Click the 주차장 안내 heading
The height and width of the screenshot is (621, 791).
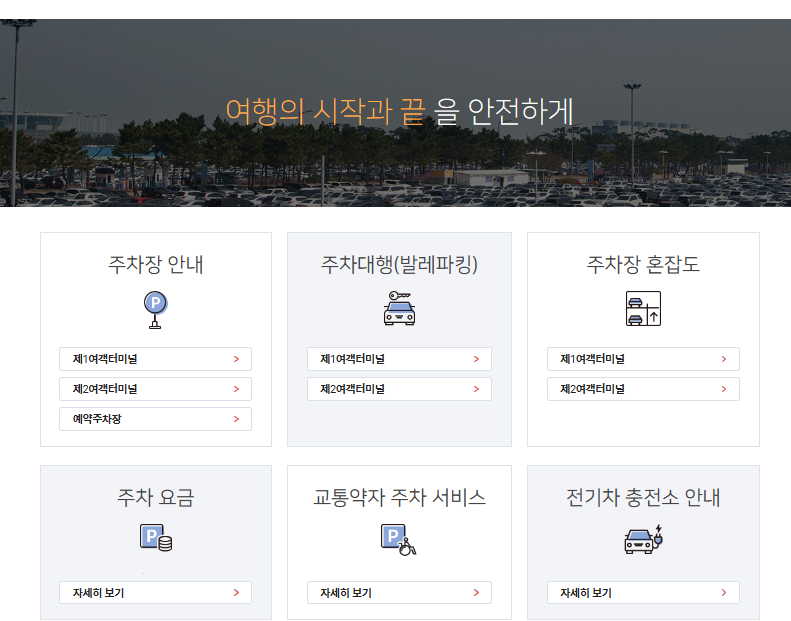pyautogui.click(x=156, y=264)
